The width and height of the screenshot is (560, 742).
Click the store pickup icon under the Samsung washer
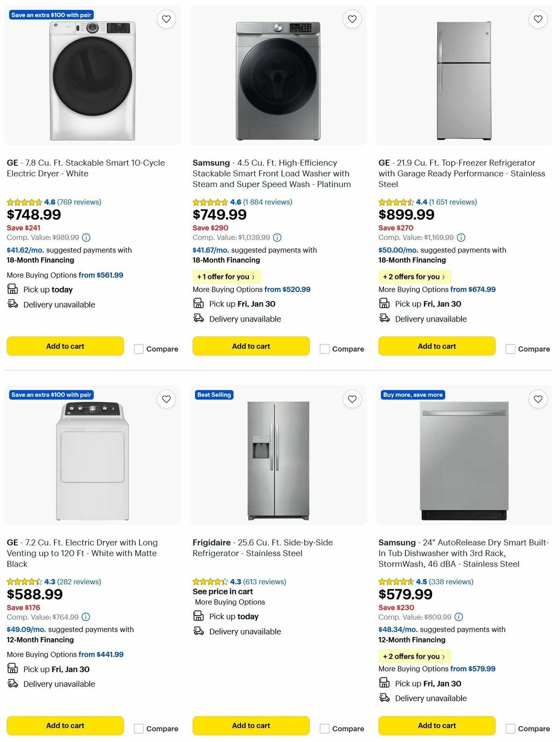tap(198, 303)
